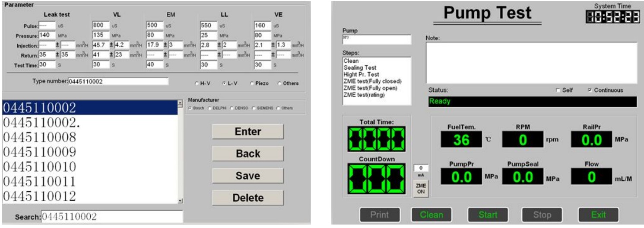This screenshot has height=228, width=644.
Task: Save the injector parameters
Action: click(x=247, y=176)
